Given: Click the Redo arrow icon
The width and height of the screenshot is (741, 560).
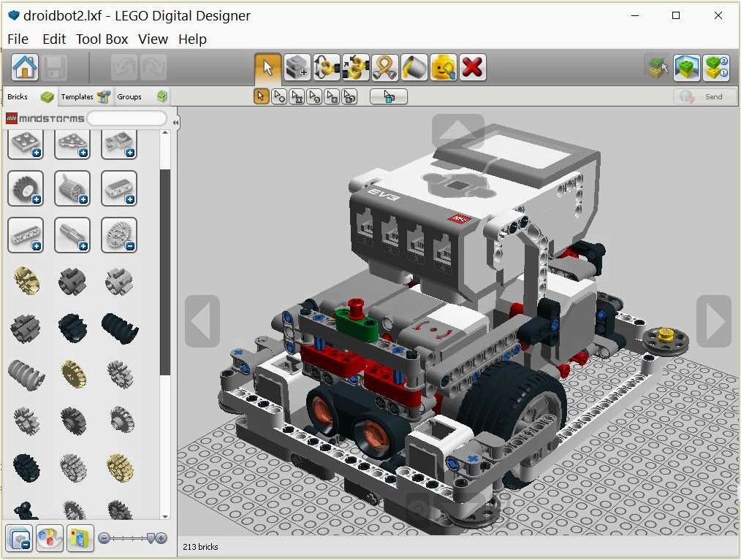Looking at the screenshot, I should coord(153,67).
